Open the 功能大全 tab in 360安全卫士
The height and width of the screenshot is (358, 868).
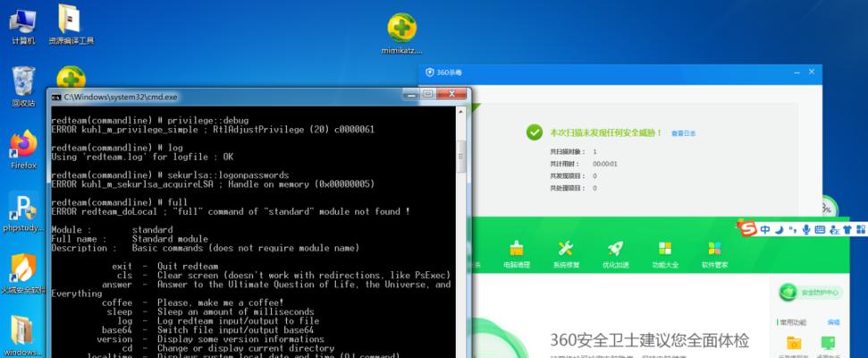(x=665, y=255)
